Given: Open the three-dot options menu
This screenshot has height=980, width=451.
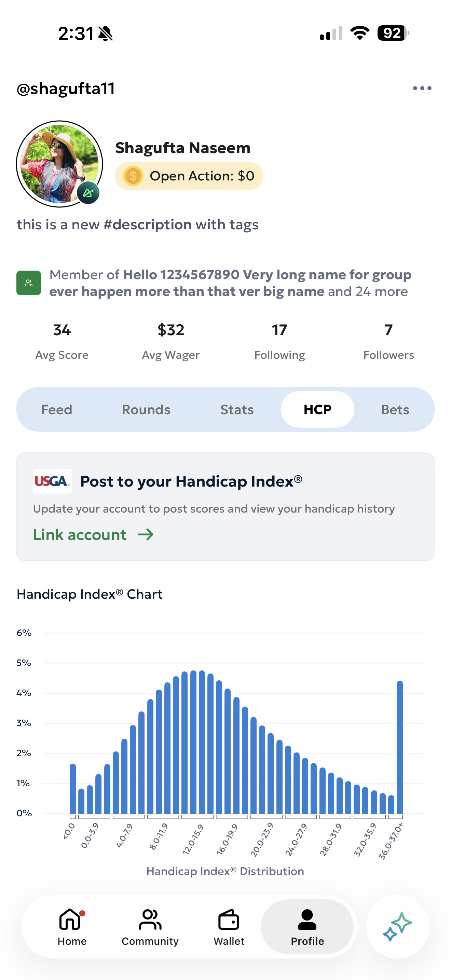Looking at the screenshot, I should (x=423, y=88).
